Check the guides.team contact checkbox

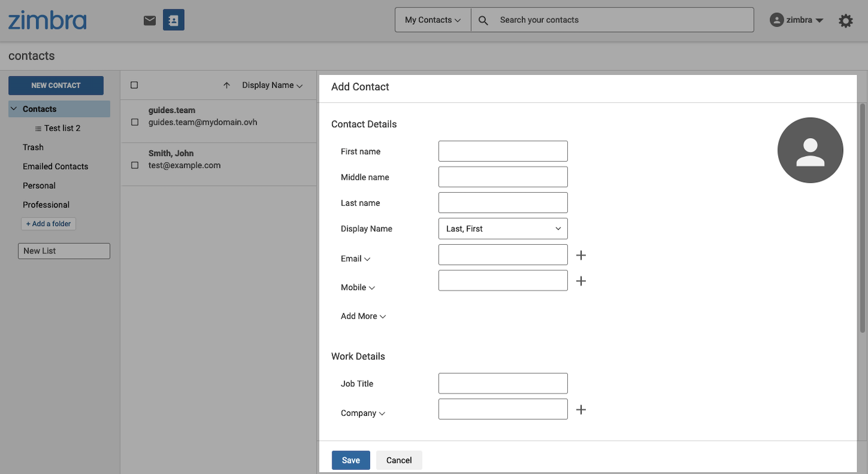pyautogui.click(x=134, y=121)
